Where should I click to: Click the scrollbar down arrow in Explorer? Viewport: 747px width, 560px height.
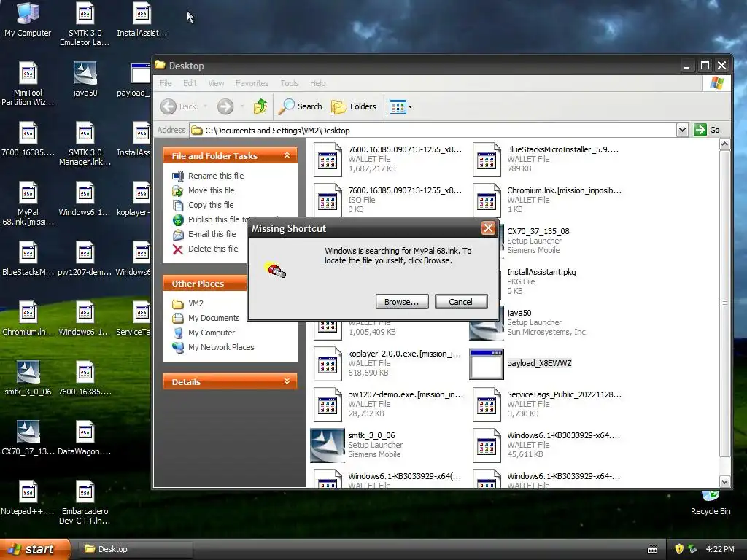click(724, 481)
